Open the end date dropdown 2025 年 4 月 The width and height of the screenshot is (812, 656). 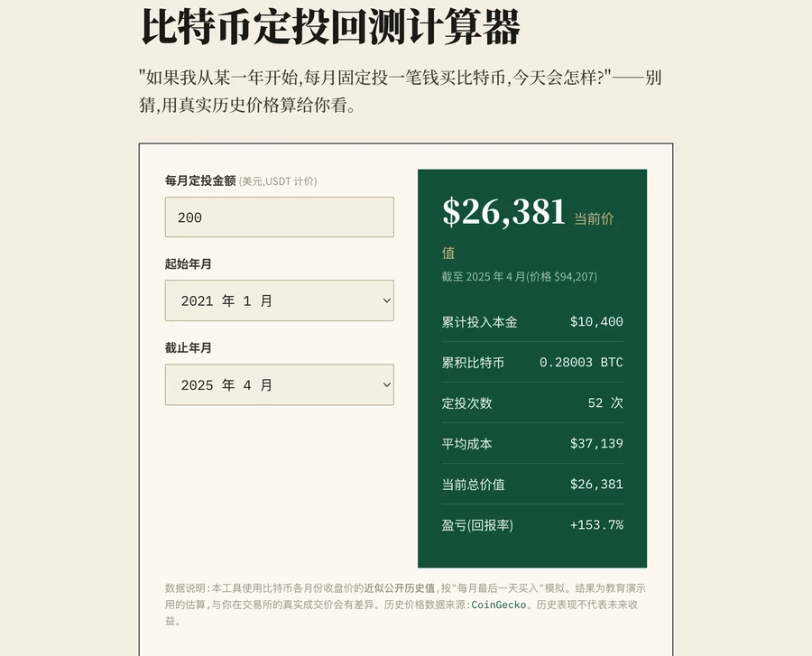click(279, 384)
